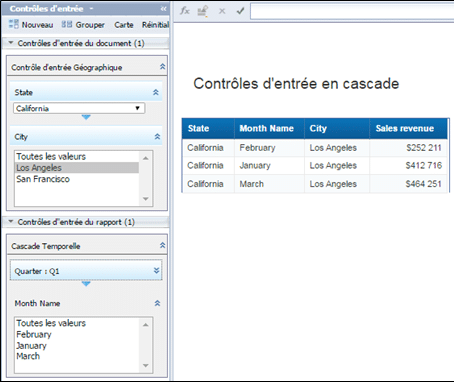Select the $252 211 revenue cell
Viewport: 454px width, 382px height.
[x=408, y=148]
